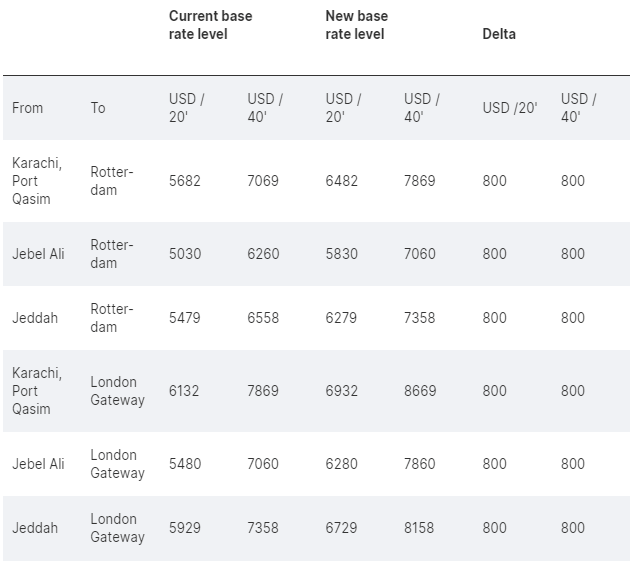Select the 5479 rate cell
This screenshot has height=562, width=631.
tap(185, 318)
